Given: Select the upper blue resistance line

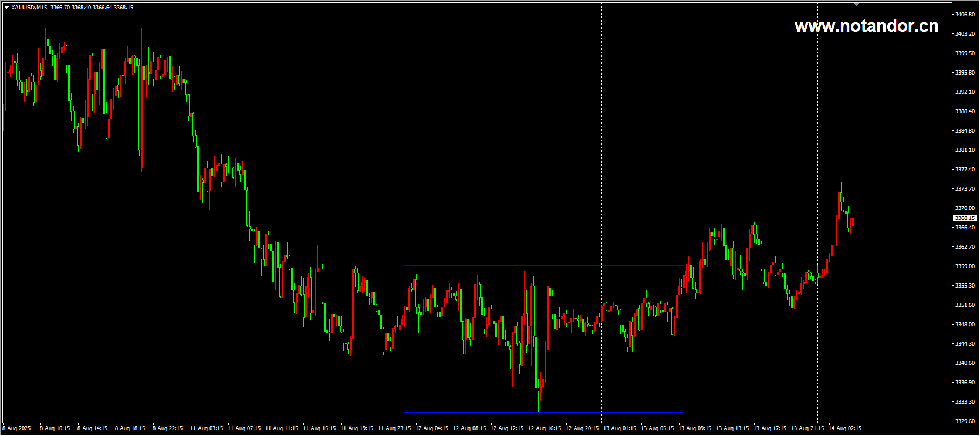Looking at the screenshot, I should coord(544,266).
